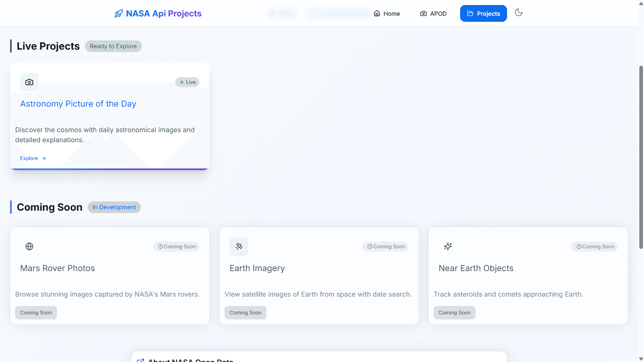Click the Live status badge

[187, 82]
